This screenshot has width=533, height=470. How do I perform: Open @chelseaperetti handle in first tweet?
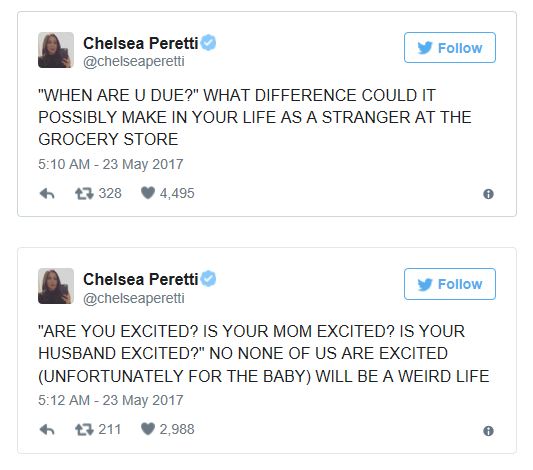[134, 62]
